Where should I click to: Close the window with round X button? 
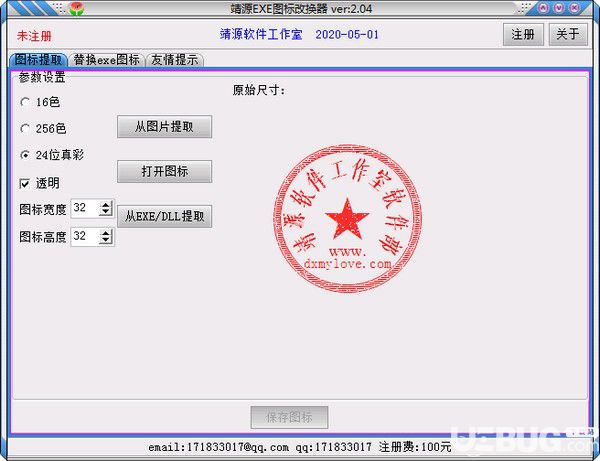point(575,8)
